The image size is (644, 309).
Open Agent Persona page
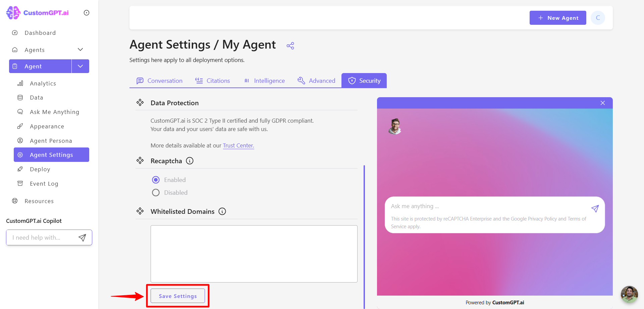click(51, 141)
